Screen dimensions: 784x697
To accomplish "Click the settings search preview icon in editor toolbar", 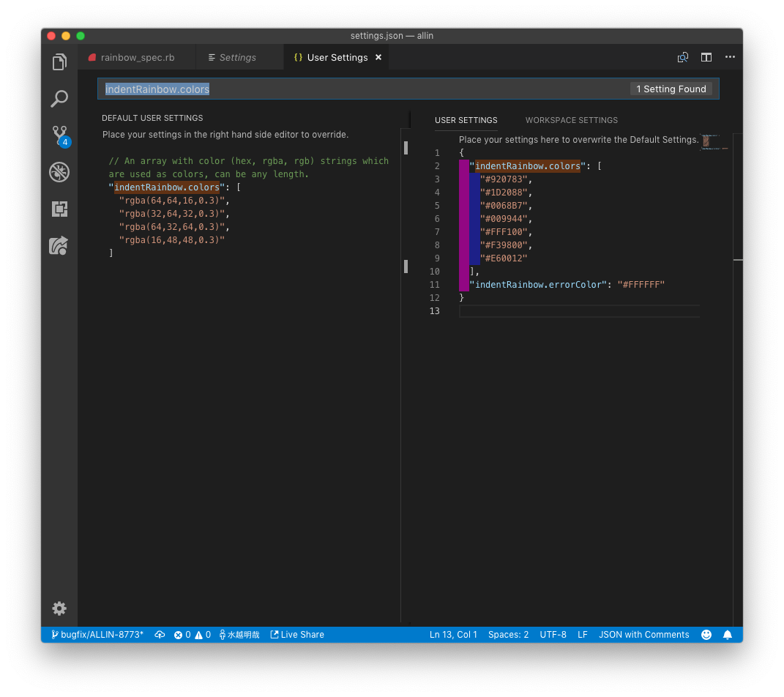I will pyautogui.click(x=682, y=57).
